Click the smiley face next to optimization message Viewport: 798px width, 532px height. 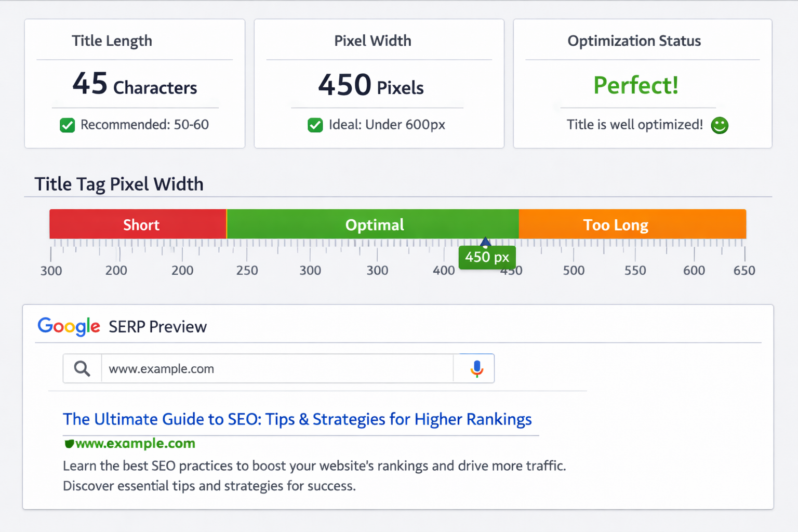[720, 125]
